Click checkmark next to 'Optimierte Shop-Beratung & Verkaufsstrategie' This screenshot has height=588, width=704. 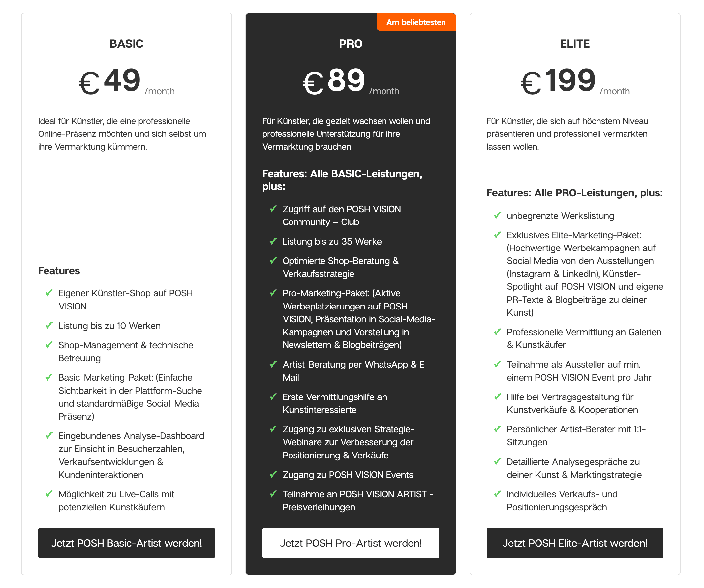pyautogui.click(x=273, y=261)
